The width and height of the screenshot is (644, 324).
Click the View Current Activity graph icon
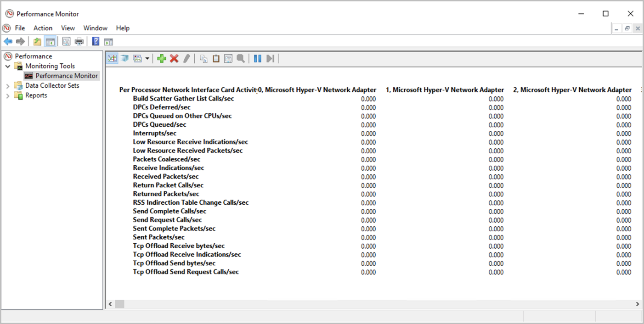(112, 59)
